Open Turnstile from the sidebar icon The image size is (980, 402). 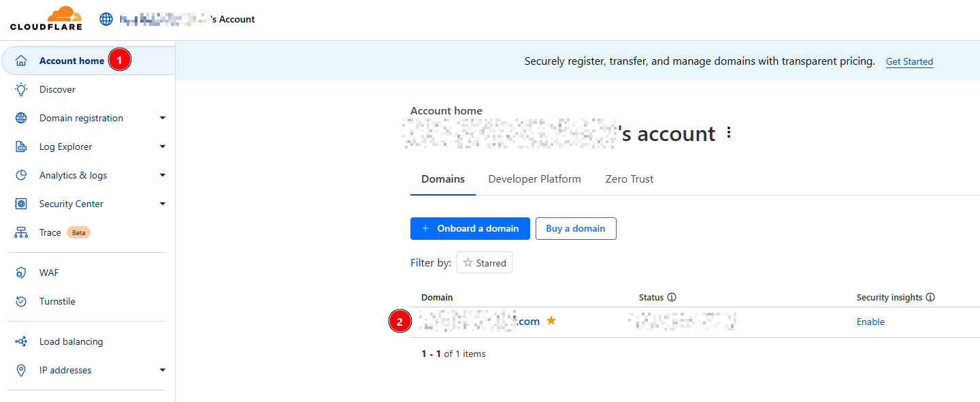pos(21,301)
